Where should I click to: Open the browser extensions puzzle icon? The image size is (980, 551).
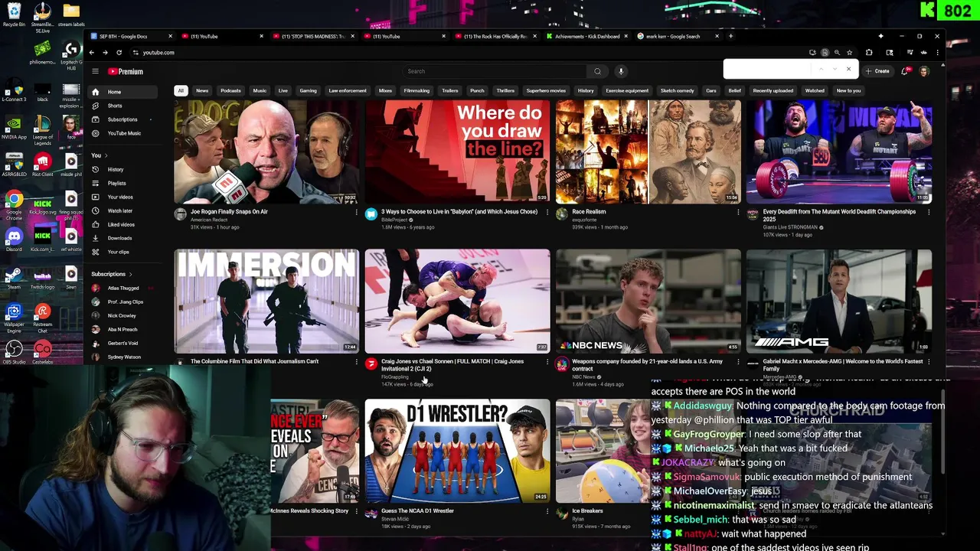pyautogui.click(x=869, y=53)
